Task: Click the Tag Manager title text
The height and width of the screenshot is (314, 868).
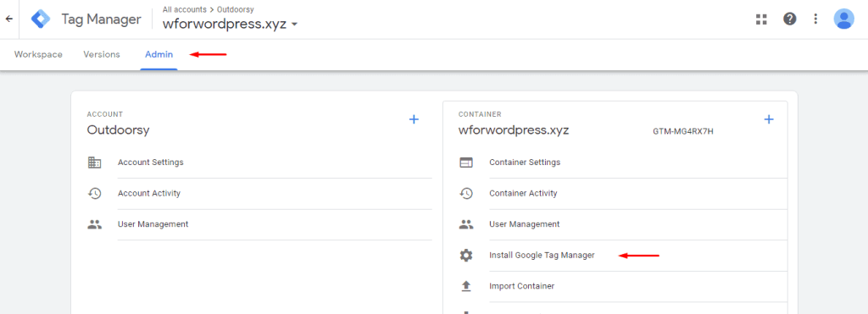Action: tap(102, 19)
